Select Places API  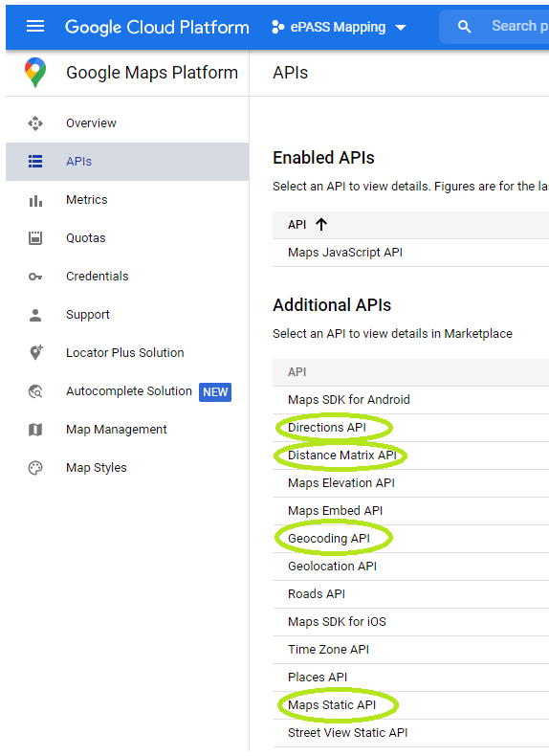[318, 678]
